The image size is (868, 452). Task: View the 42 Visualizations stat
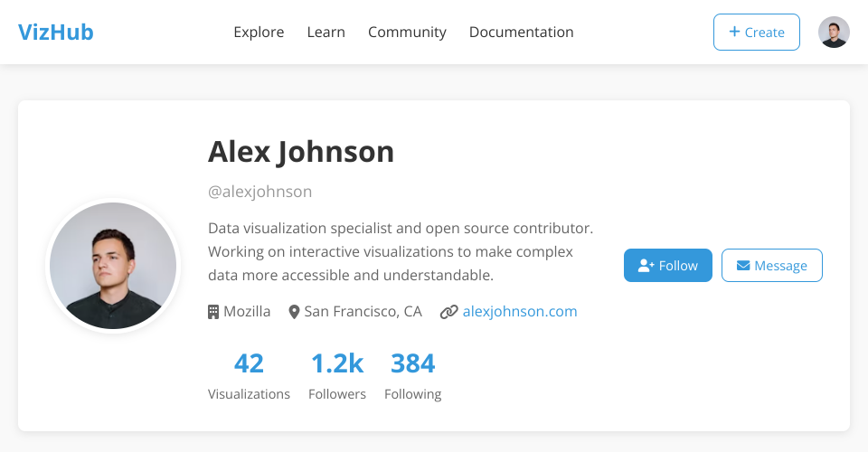coord(249,376)
